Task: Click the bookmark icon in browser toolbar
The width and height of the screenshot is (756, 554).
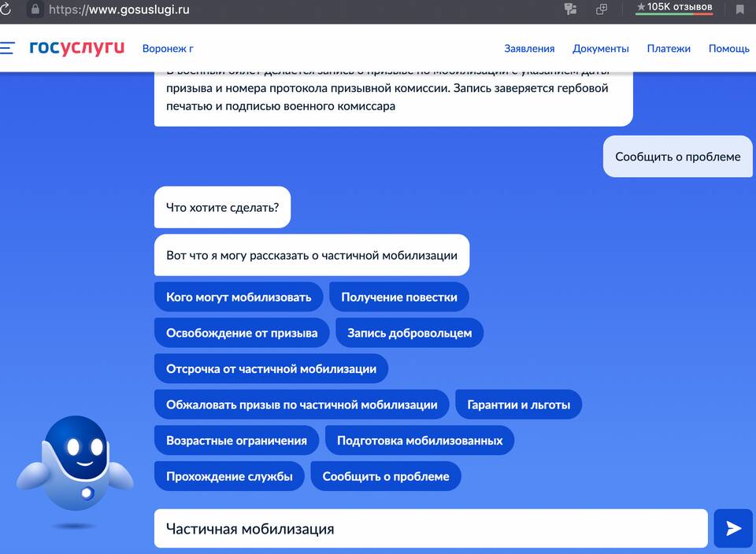Action: (x=739, y=9)
